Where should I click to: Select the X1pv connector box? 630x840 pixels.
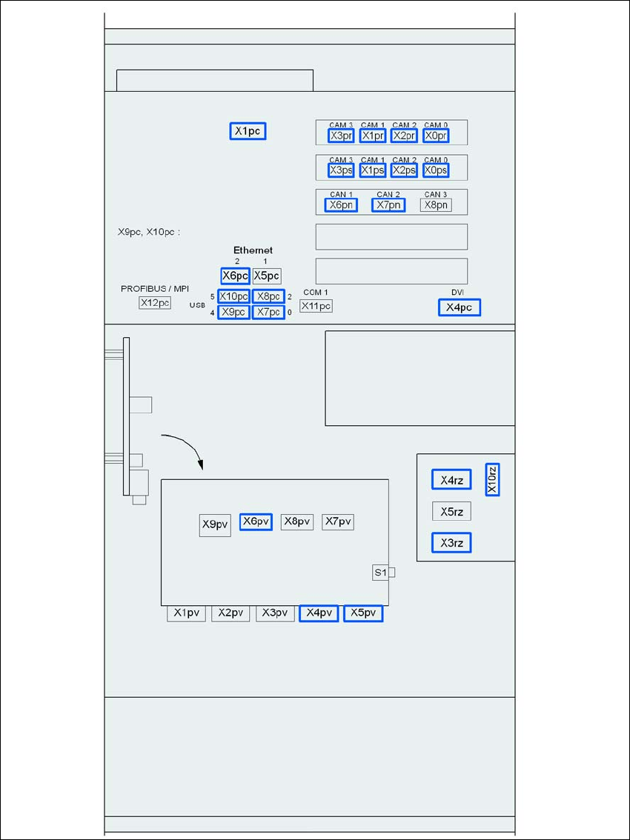(187, 613)
